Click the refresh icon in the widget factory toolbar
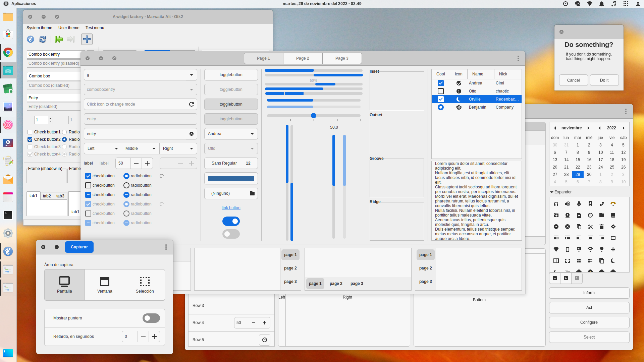Image resolution: width=644 pixels, height=362 pixels. pos(43,39)
